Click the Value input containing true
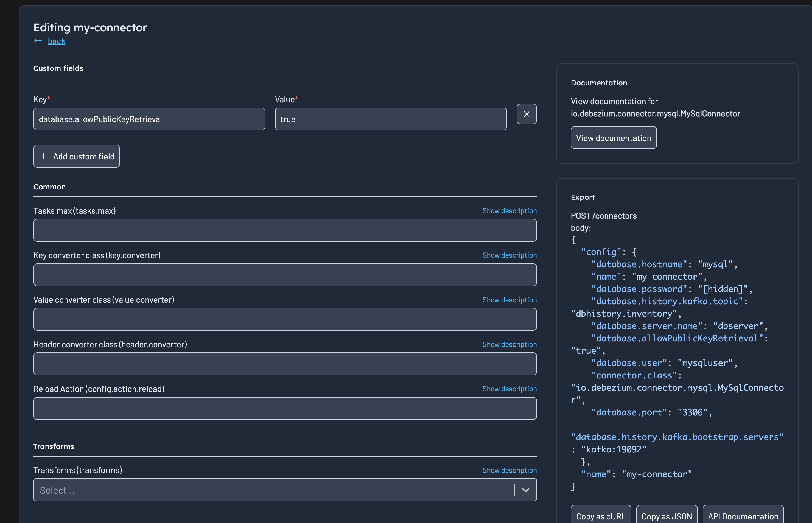Screen dimensions: 812x523 click(x=390, y=119)
